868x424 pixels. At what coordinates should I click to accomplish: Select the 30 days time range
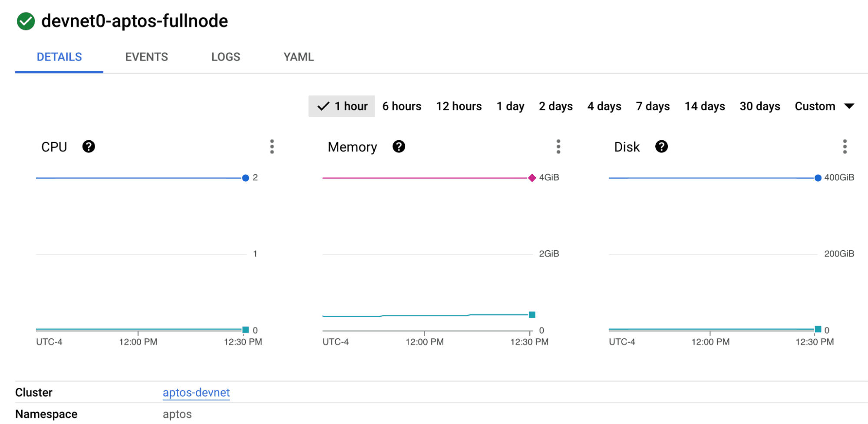tap(759, 106)
